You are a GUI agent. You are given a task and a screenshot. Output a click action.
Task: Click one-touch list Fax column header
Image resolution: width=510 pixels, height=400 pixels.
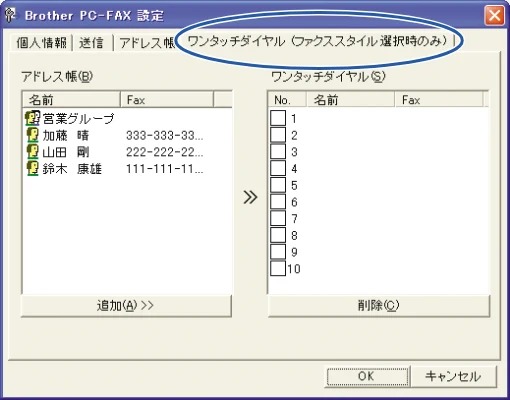pyautogui.click(x=439, y=100)
